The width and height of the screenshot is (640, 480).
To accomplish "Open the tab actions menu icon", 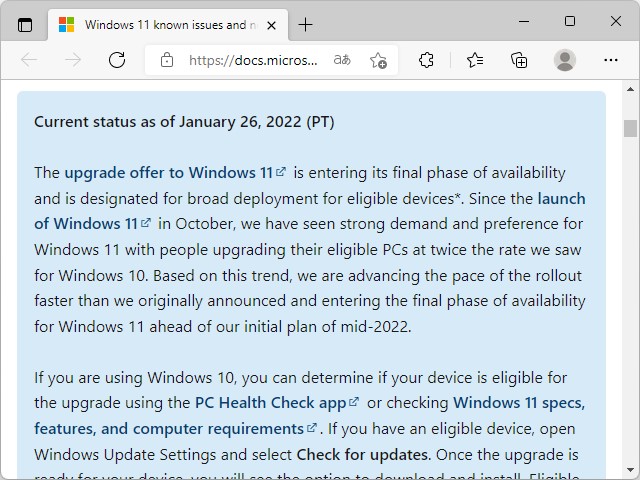I will coord(25,24).
